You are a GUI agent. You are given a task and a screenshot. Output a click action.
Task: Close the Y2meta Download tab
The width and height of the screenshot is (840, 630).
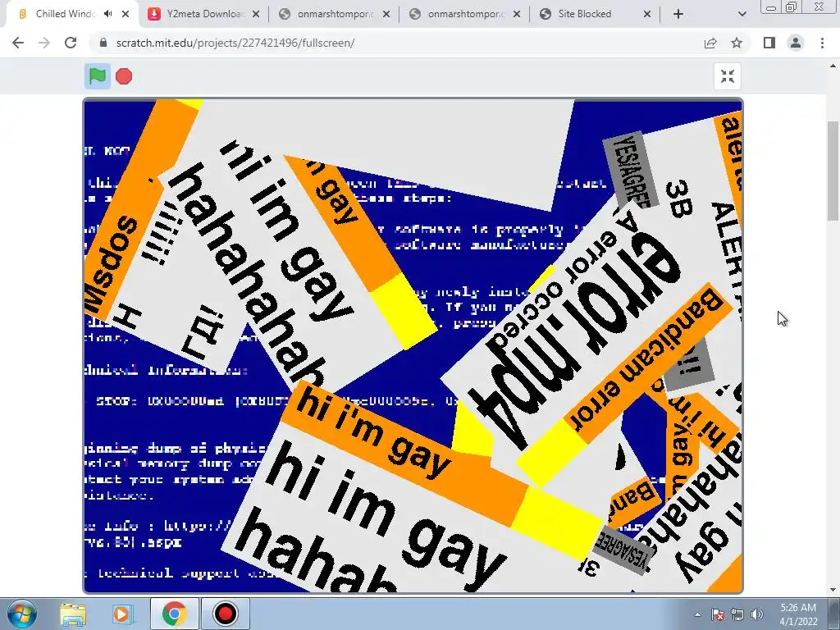click(x=256, y=14)
